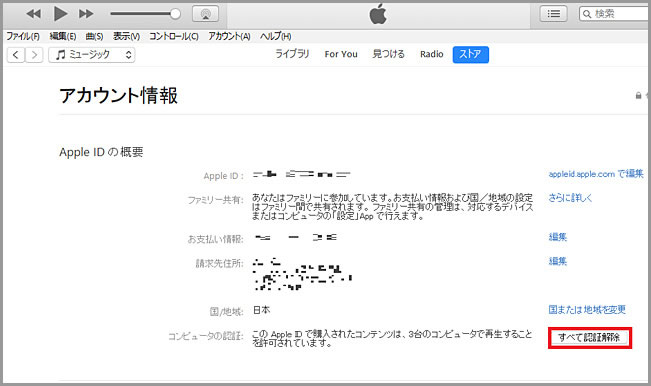This screenshot has width=651, height=386.
Task: Click 編集 link for 請求先住所
Action: (x=558, y=261)
